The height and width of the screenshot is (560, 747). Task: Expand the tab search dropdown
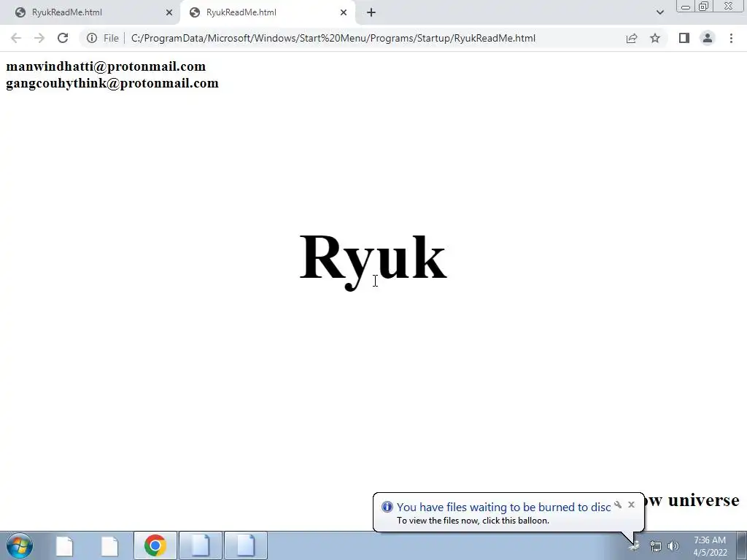click(x=659, y=12)
